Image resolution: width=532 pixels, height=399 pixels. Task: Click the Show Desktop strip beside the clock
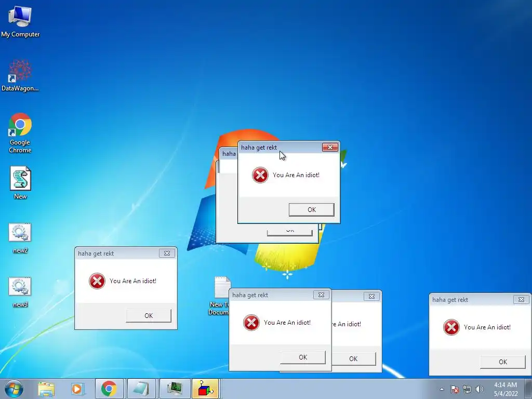click(x=528, y=389)
